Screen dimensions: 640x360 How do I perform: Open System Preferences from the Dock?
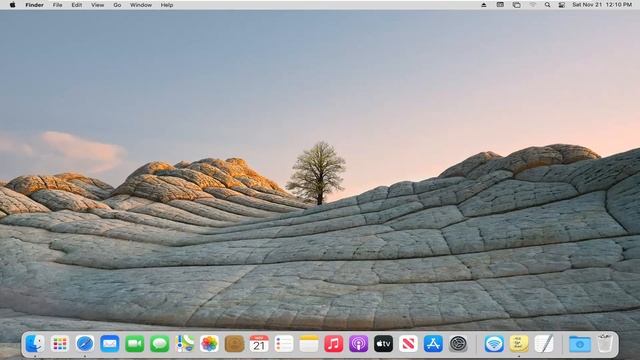458,344
